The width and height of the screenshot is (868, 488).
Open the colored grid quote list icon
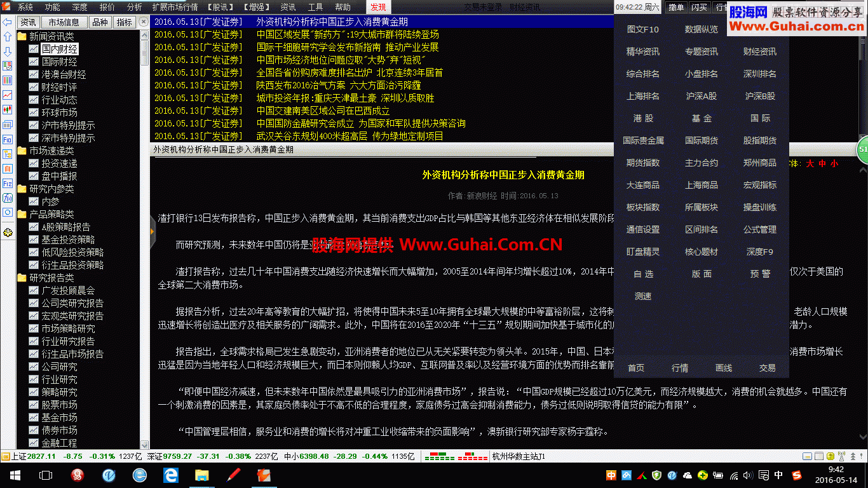(x=7, y=81)
